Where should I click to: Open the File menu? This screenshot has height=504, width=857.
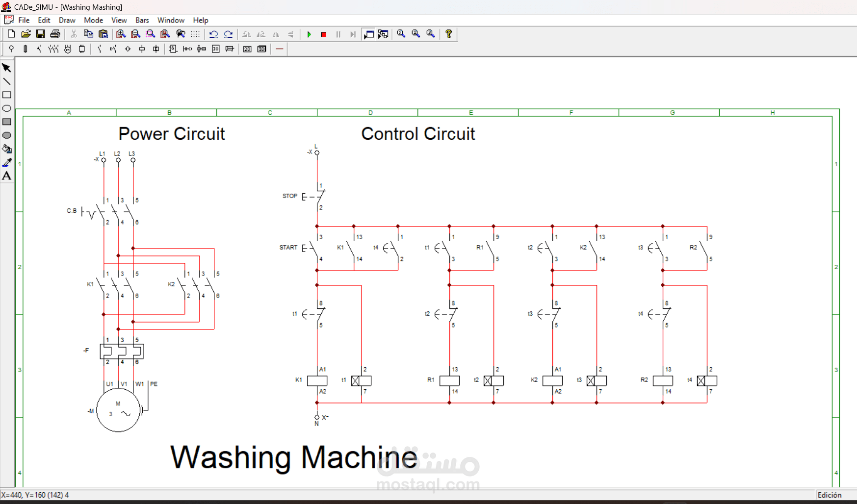[24, 20]
